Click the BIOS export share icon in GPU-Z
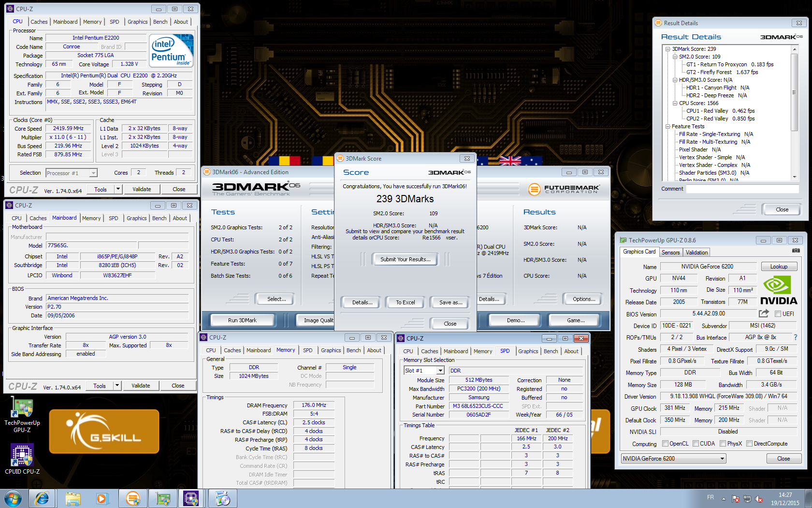The image size is (812, 508). tap(764, 314)
